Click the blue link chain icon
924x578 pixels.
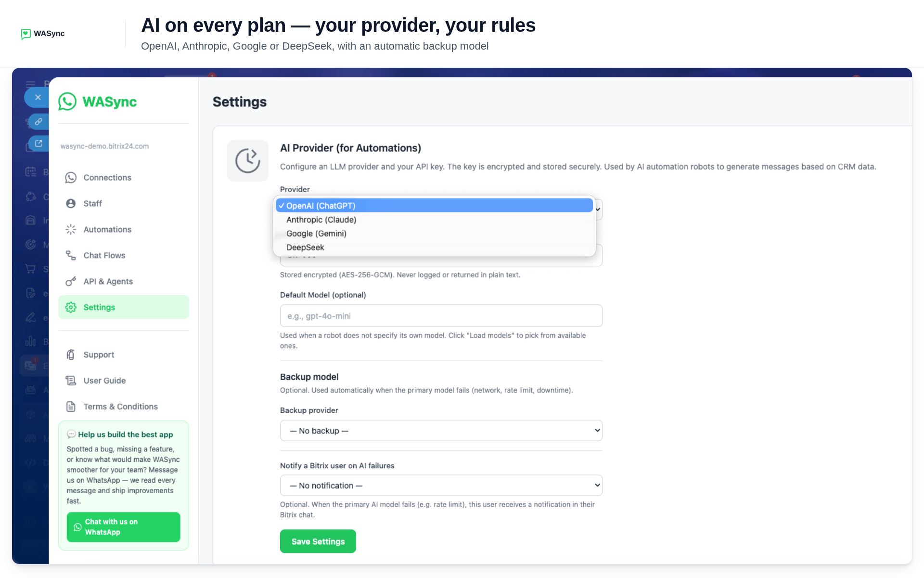[38, 121]
